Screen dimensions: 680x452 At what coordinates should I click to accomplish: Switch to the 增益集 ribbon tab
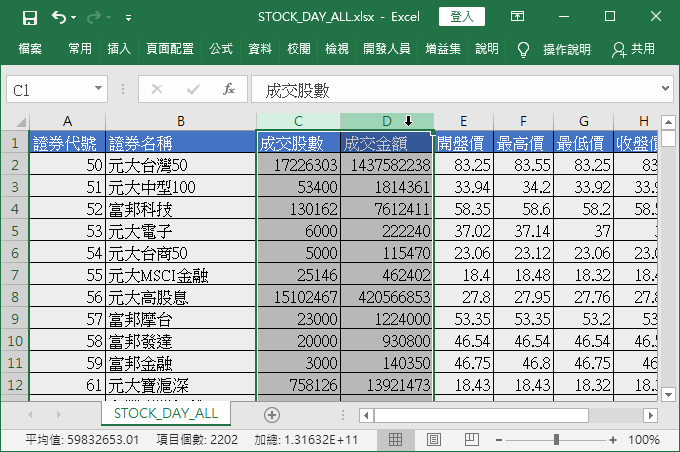coord(443,49)
